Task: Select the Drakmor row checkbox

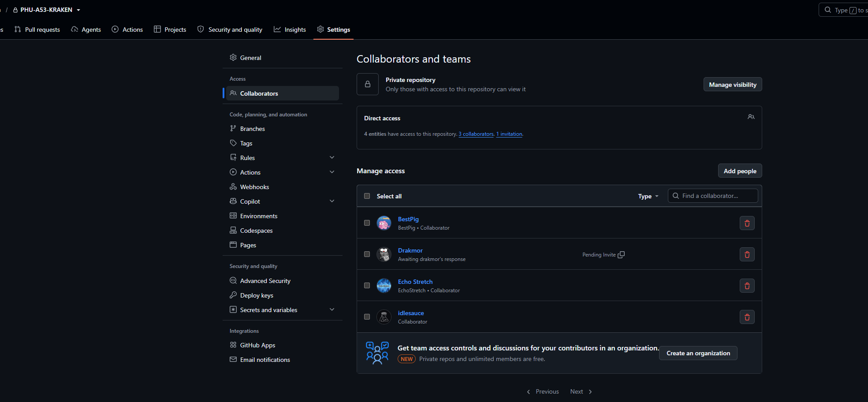Action: pos(367,254)
